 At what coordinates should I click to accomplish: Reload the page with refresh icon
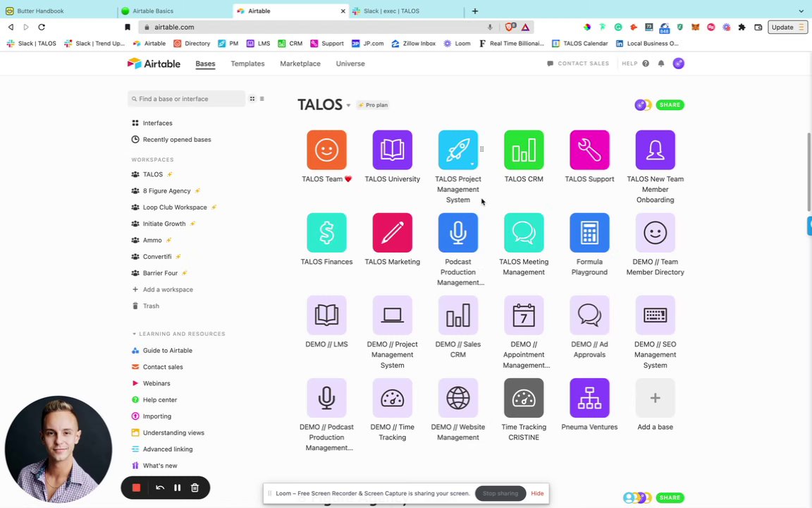pyautogui.click(x=42, y=27)
